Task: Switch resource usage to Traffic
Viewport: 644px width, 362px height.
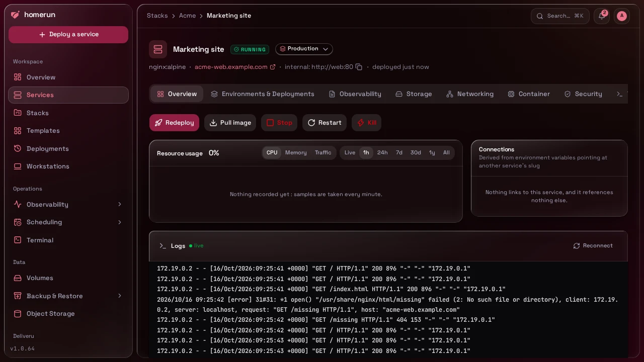Action: [x=323, y=153]
